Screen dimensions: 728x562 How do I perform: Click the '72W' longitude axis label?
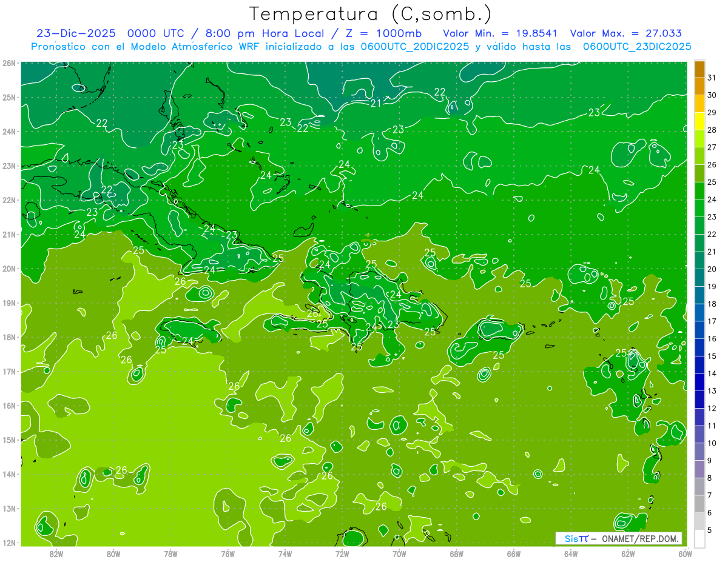click(x=342, y=554)
